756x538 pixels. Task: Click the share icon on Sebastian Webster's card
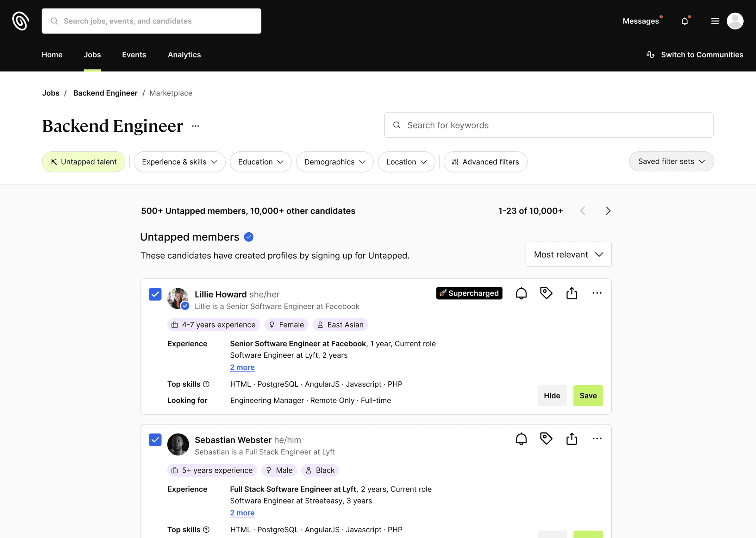(x=572, y=439)
